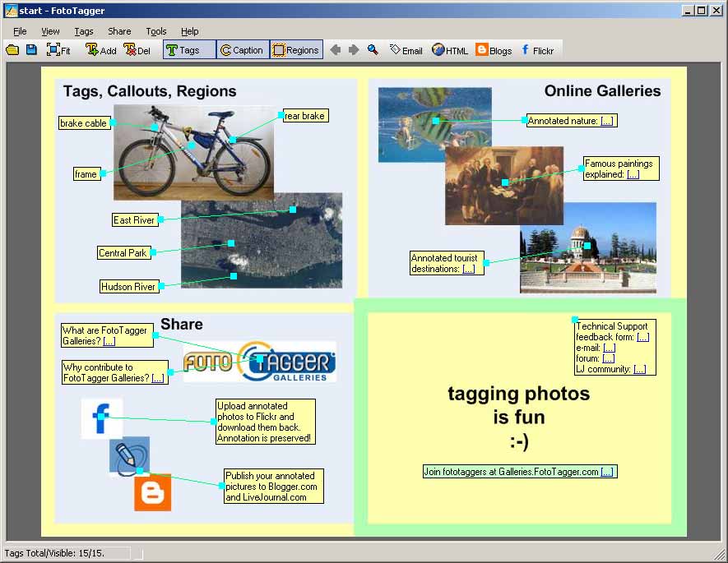Follow the What are FotoTagger Galleries link

pos(109,341)
